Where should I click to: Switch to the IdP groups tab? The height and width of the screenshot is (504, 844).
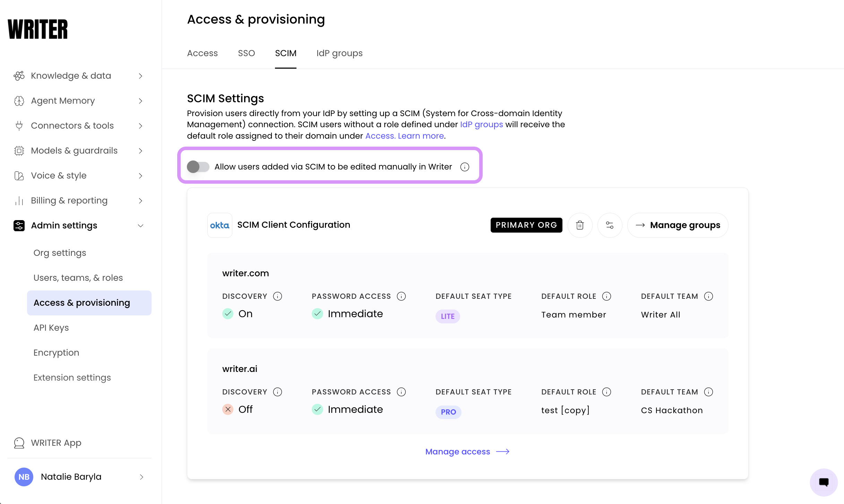(x=339, y=53)
